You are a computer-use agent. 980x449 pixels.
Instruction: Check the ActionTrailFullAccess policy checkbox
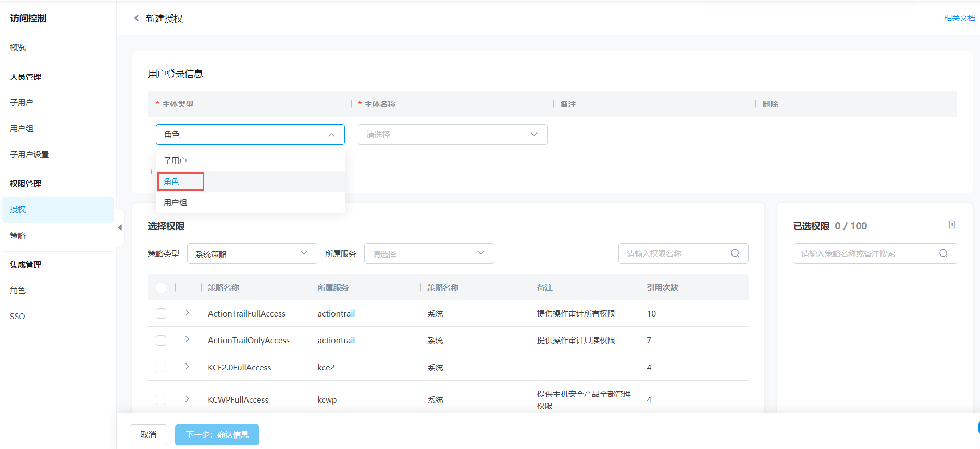pos(161,313)
